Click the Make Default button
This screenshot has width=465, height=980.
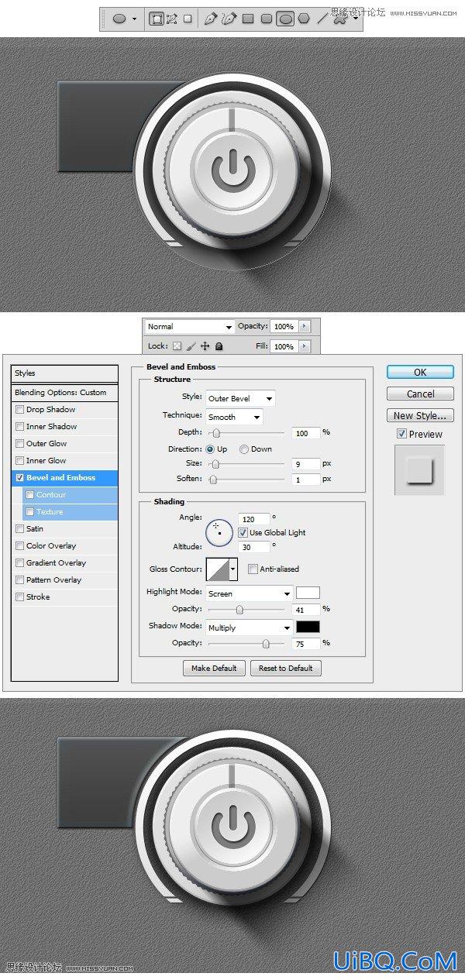(214, 668)
